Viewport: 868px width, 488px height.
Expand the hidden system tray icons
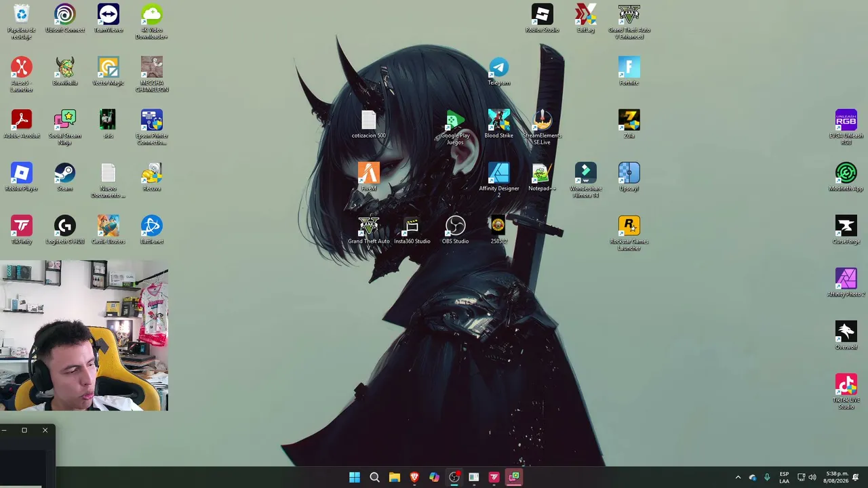pos(738,477)
